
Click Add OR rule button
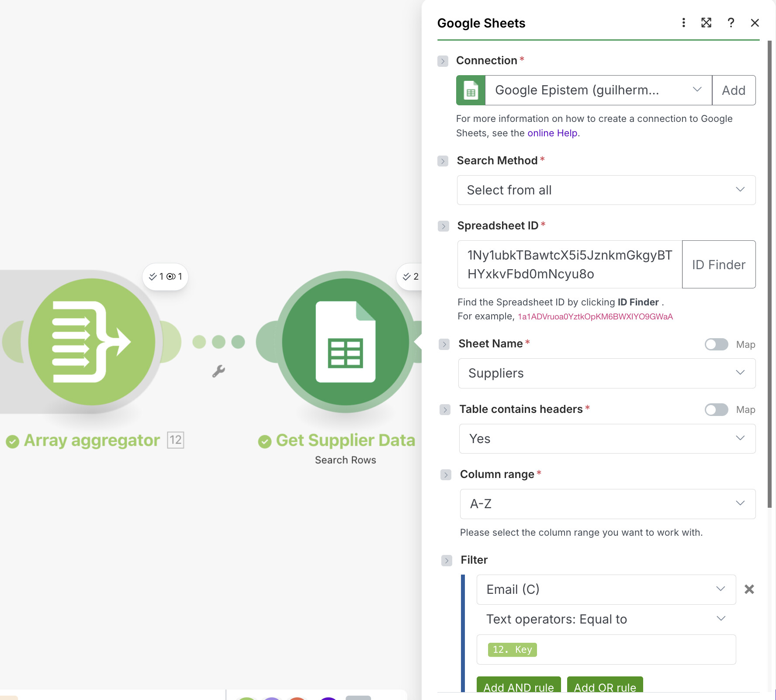tap(605, 685)
